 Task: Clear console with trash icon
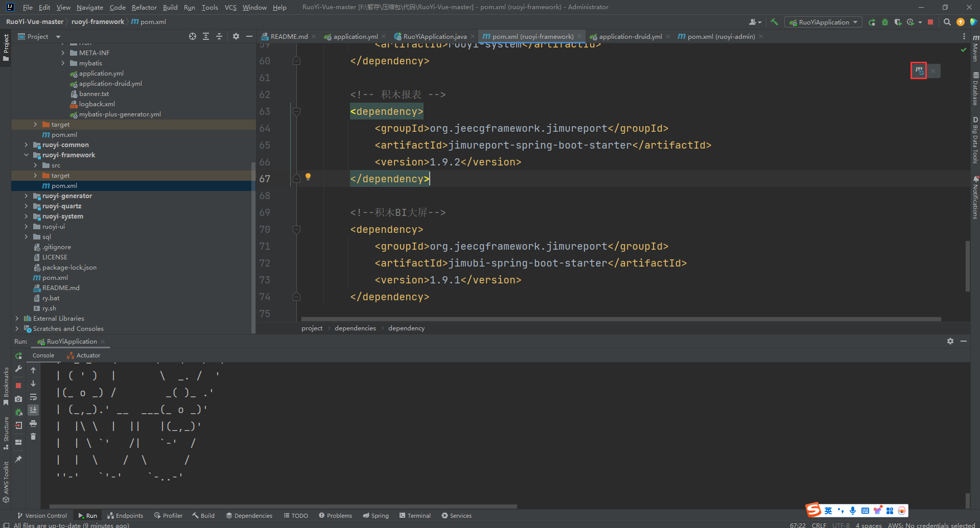point(33,437)
